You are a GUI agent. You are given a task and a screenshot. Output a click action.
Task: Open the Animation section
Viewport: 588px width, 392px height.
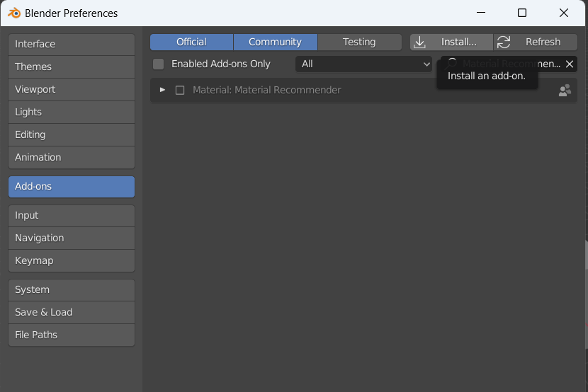[x=72, y=157]
